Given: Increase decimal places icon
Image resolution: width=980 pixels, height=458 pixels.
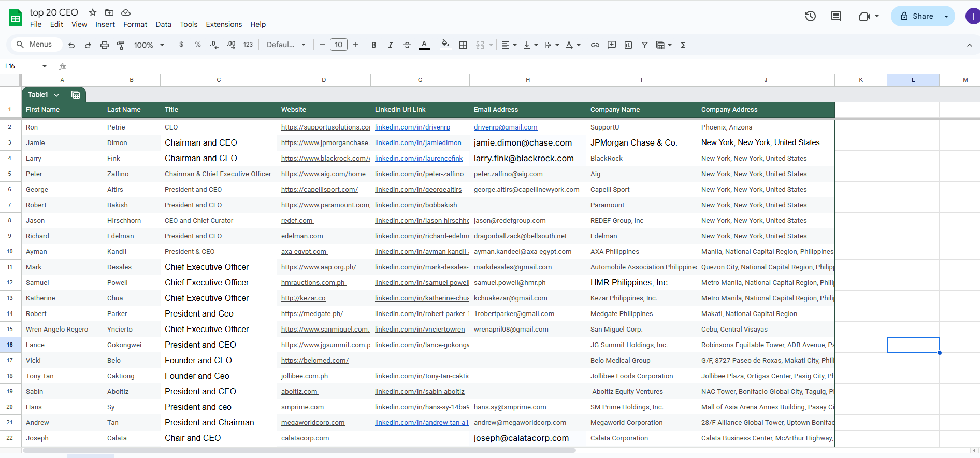Looking at the screenshot, I should click(231, 45).
